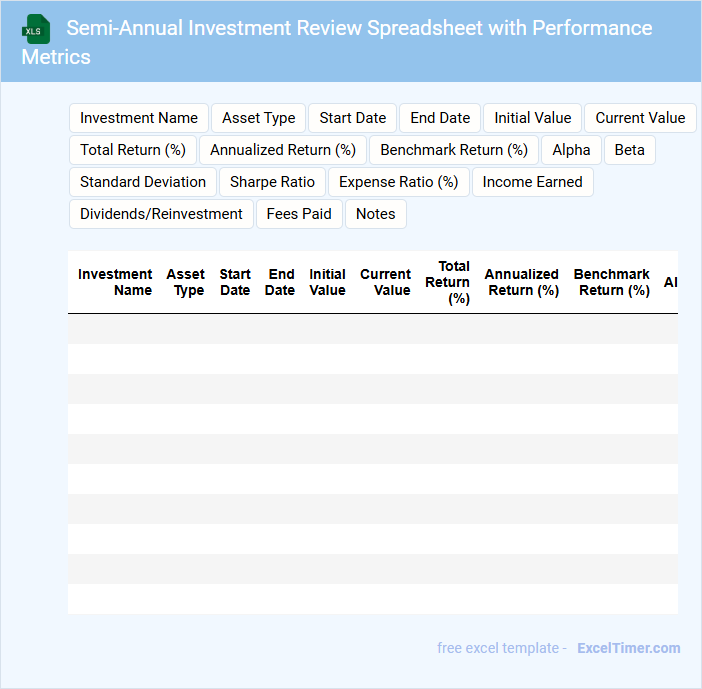Screen dimensions: 702x689
Task: Click the Benchmark Return (%) column header
Action: tap(612, 282)
